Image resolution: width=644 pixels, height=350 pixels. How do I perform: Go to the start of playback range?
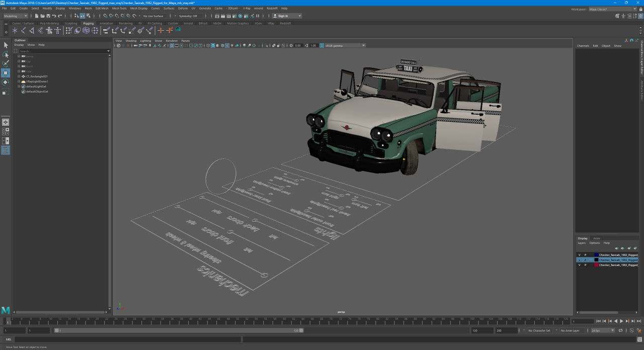pos(598,321)
